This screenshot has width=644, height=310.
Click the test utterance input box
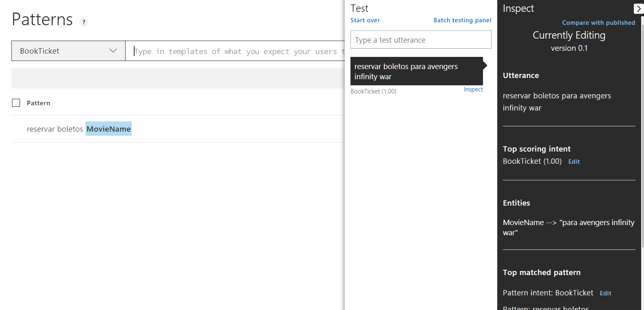pyautogui.click(x=421, y=40)
